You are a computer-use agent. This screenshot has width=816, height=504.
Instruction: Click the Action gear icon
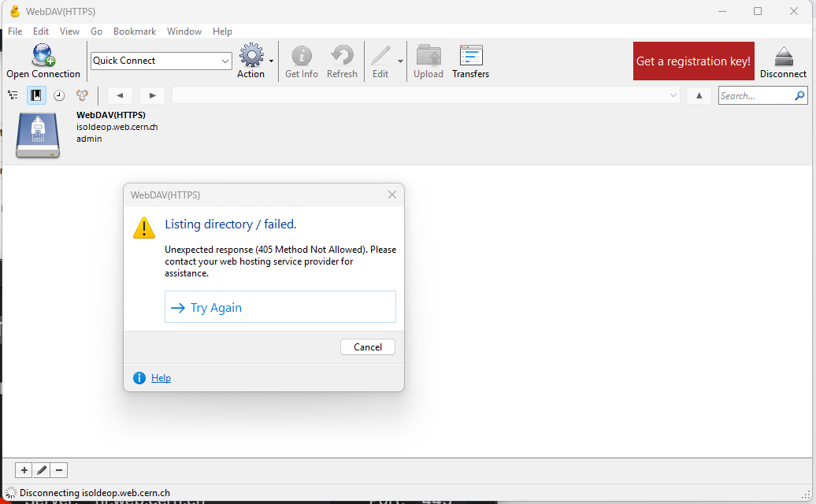[250, 56]
